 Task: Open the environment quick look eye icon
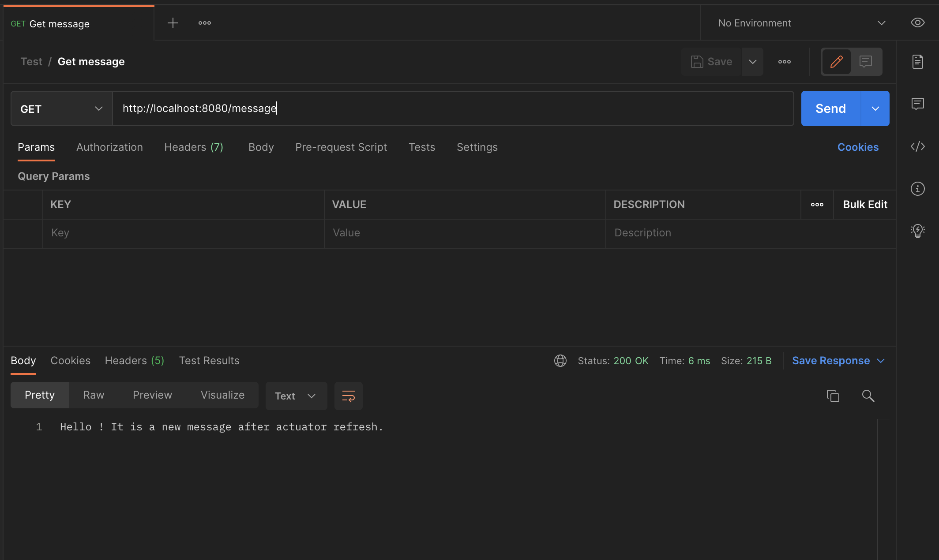pos(918,22)
